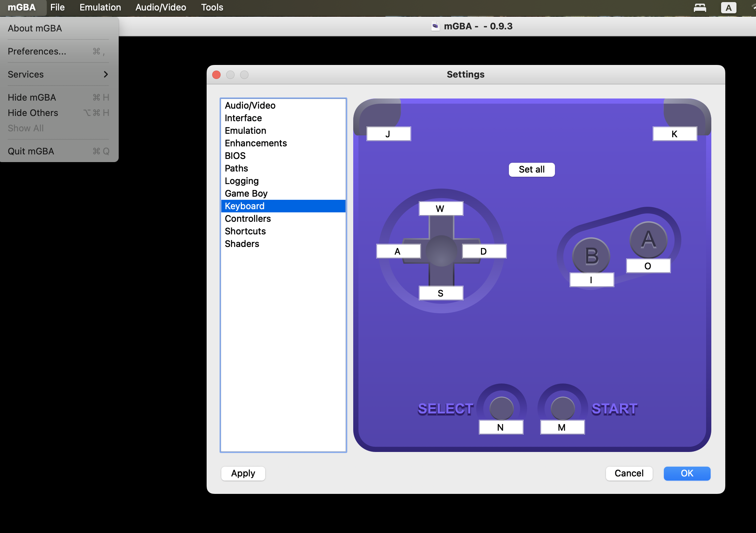Click the round B button graphic
The width and height of the screenshot is (756, 533).
(x=591, y=256)
